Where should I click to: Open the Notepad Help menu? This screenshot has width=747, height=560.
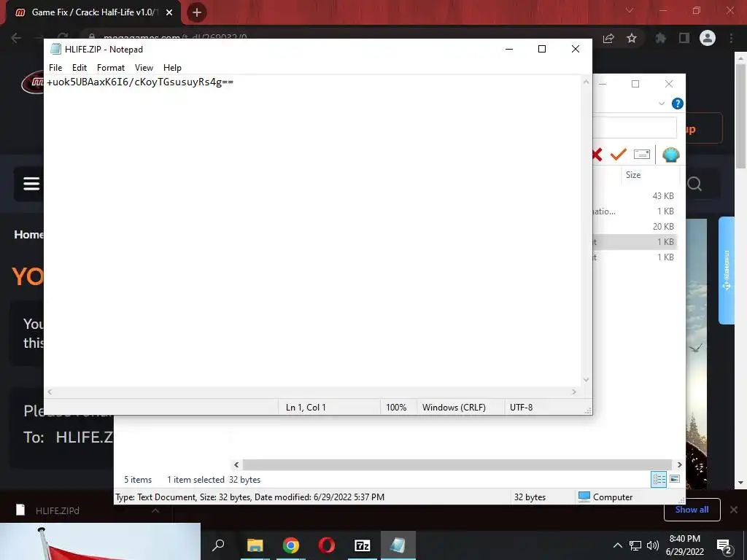pyautogui.click(x=172, y=68)
